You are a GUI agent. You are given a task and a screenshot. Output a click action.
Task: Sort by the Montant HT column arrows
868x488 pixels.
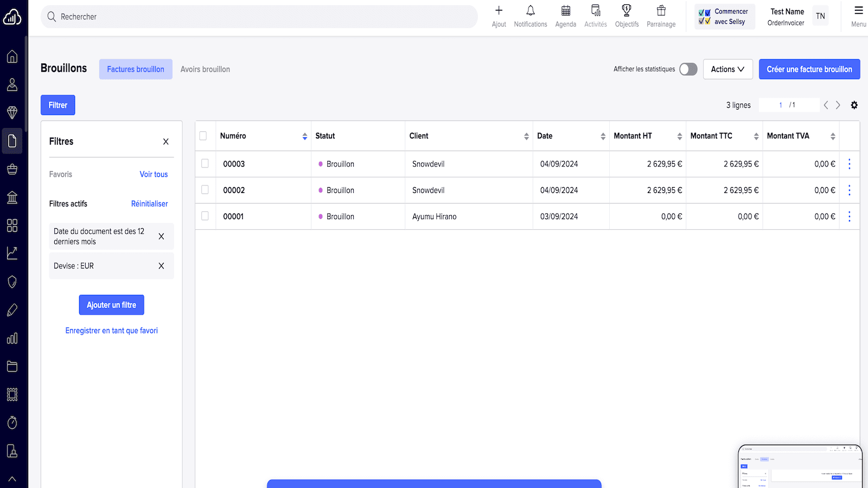pos(679,137)
